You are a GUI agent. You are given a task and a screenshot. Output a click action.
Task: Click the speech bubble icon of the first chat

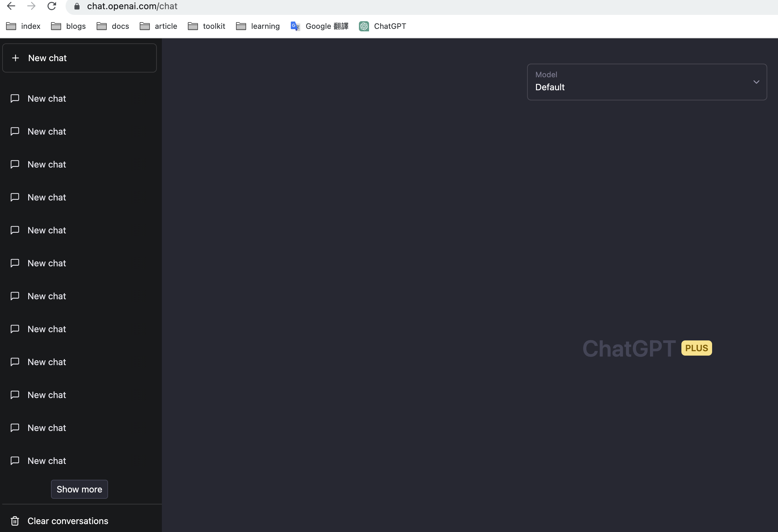[x=15, y=98]
